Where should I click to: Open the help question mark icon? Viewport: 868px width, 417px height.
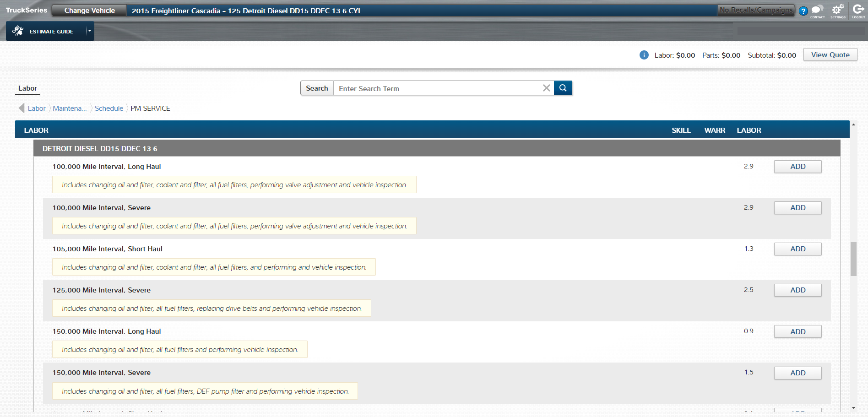tap(803, 11)
